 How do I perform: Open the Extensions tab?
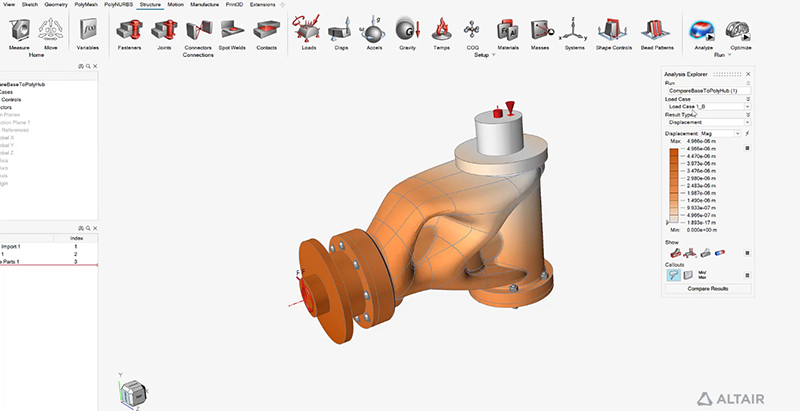tap(262, 5)
